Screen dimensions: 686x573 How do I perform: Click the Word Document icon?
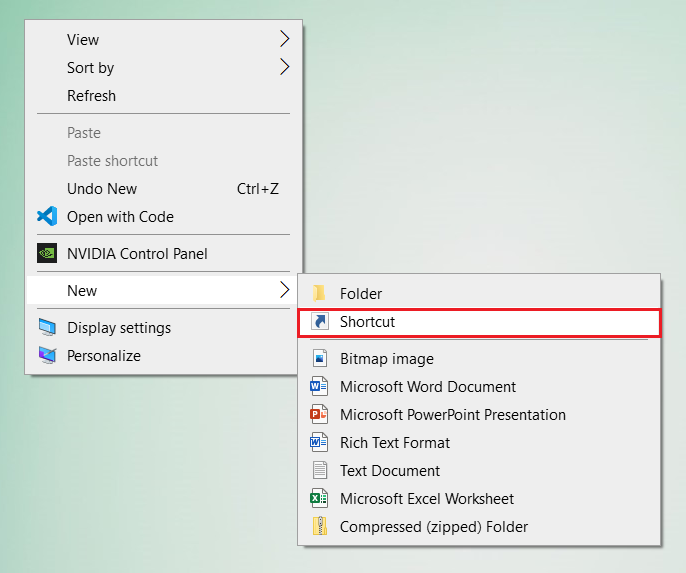click(319, 386)
